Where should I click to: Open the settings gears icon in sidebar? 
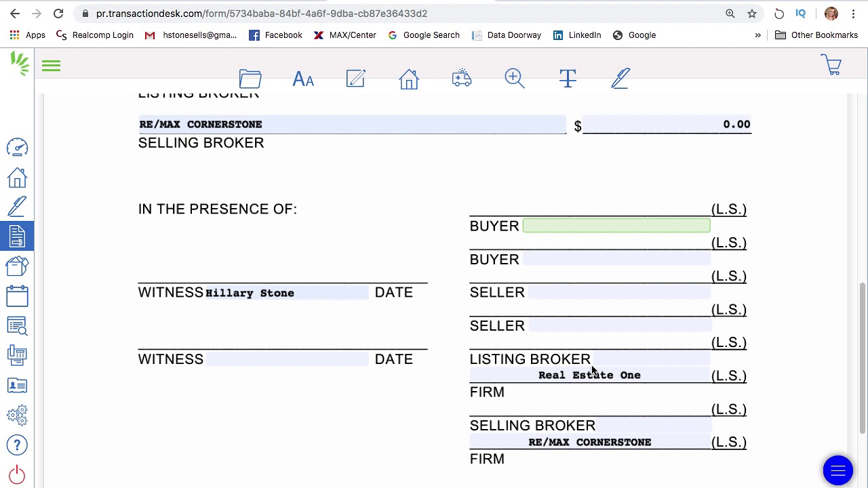pyautogui.click(x=17, y=415)
